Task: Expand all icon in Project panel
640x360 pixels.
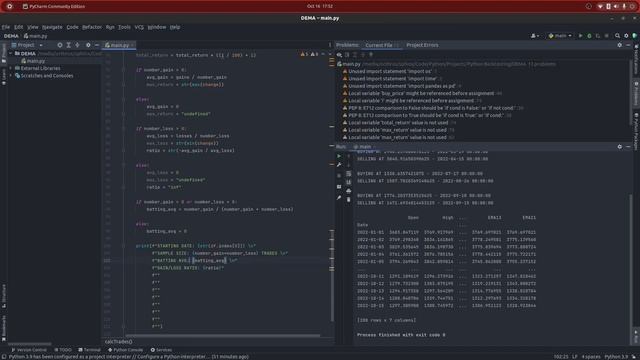Action: pyautogui.click(x=69, y=45)
